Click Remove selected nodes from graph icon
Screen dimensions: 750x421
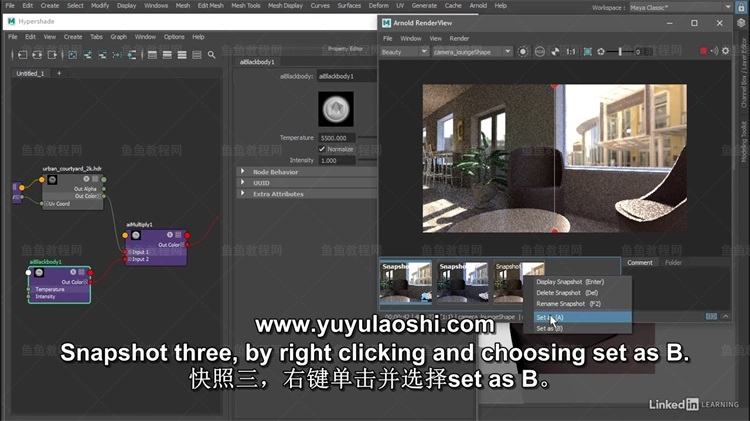coord(102,55)
